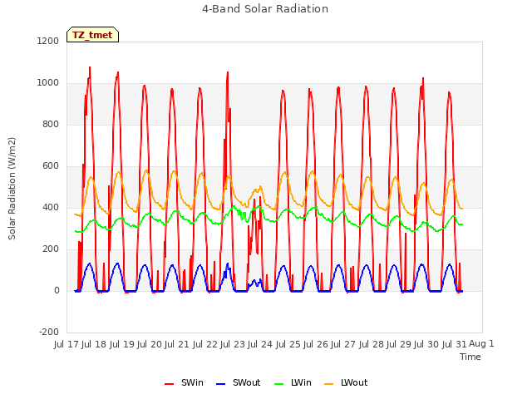
Task: Click the Solar Radiation (W/m2) axis label
Action: pos(12,189)
